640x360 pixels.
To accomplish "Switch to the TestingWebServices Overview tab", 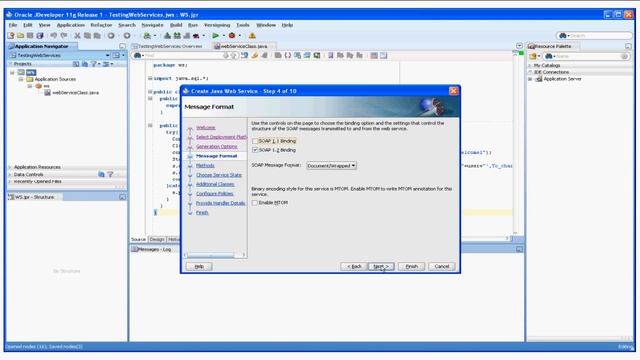I will [x=167, y=47].
